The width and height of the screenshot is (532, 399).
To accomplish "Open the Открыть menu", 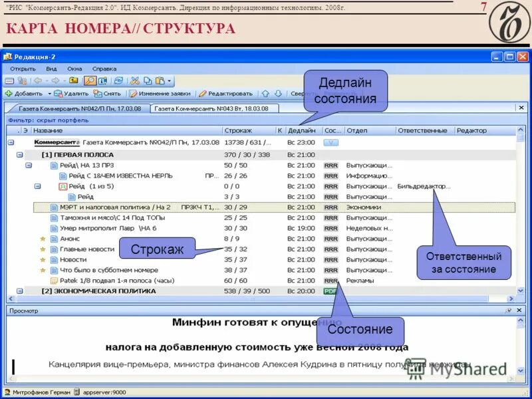I will pyautogui.click(x=23, y=69).
